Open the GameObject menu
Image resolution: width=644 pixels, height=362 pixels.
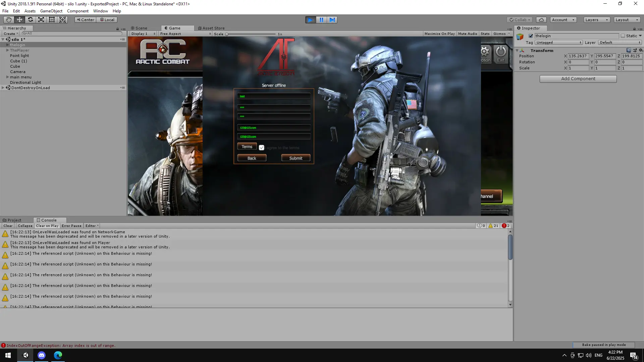[x=51, y=11]
